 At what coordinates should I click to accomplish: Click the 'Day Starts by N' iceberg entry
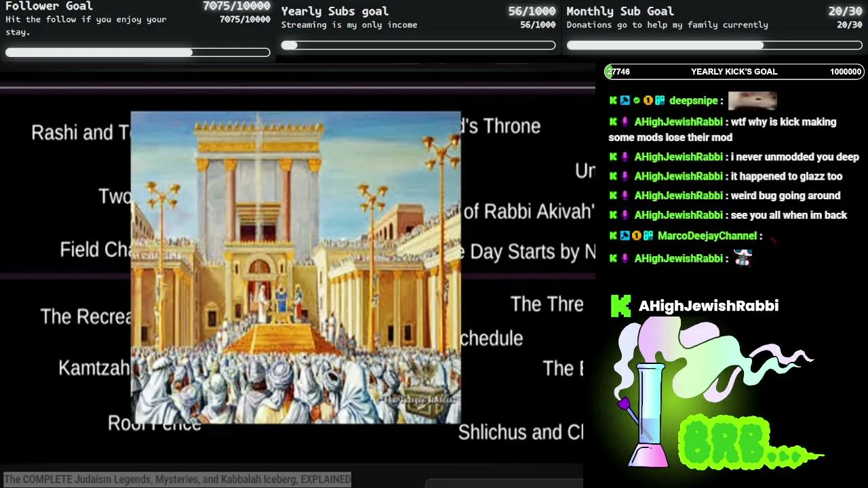click(x=532, y=252)
